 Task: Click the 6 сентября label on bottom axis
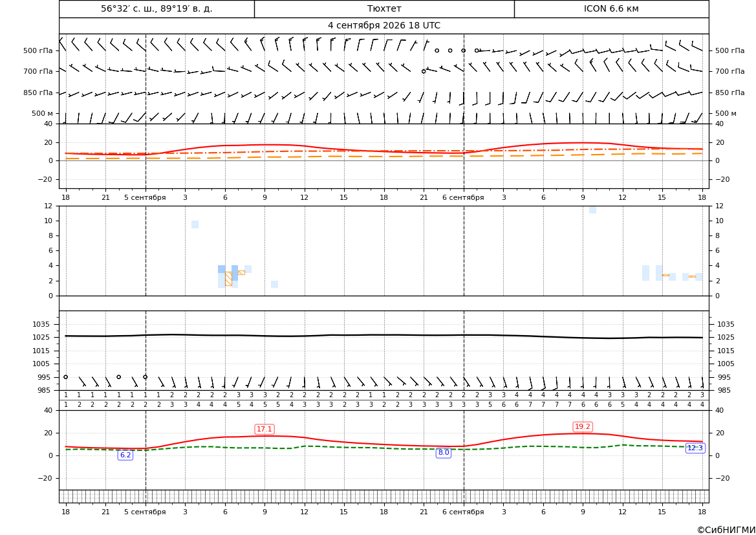pos(463,512)
